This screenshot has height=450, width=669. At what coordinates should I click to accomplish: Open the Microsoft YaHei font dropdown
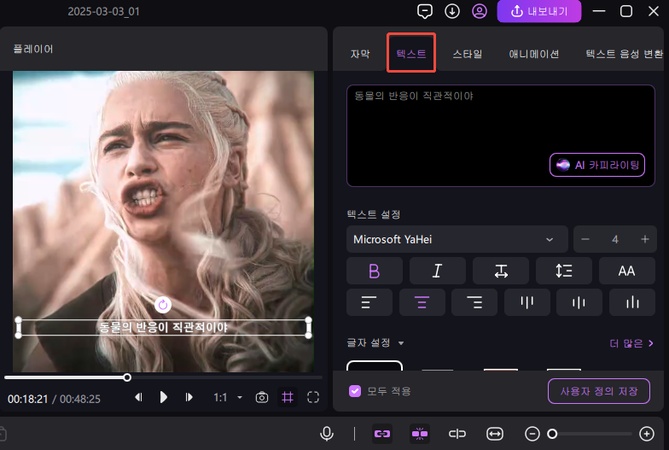coord(457,239)
